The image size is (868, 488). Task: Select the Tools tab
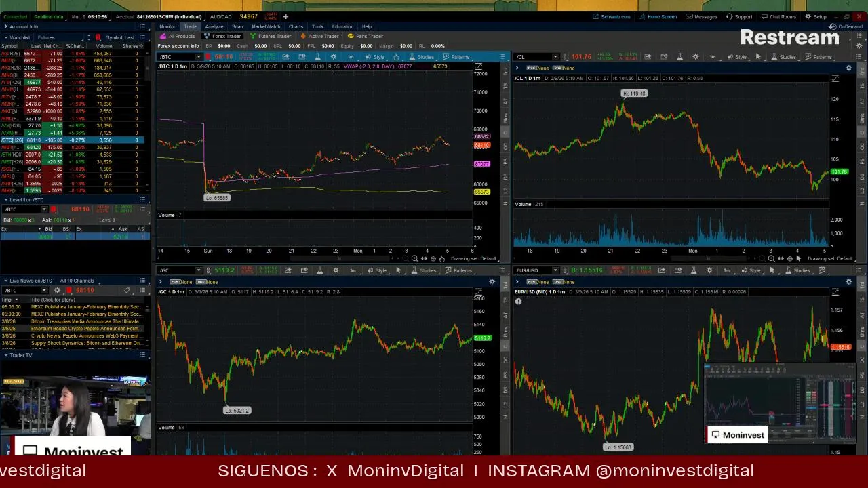point(317,26)
